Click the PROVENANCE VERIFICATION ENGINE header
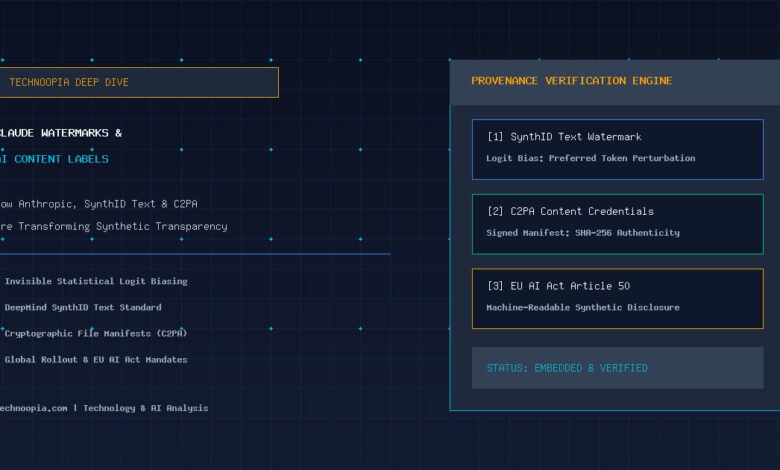Viewport: 780px width, 470px height. [615, 82]
